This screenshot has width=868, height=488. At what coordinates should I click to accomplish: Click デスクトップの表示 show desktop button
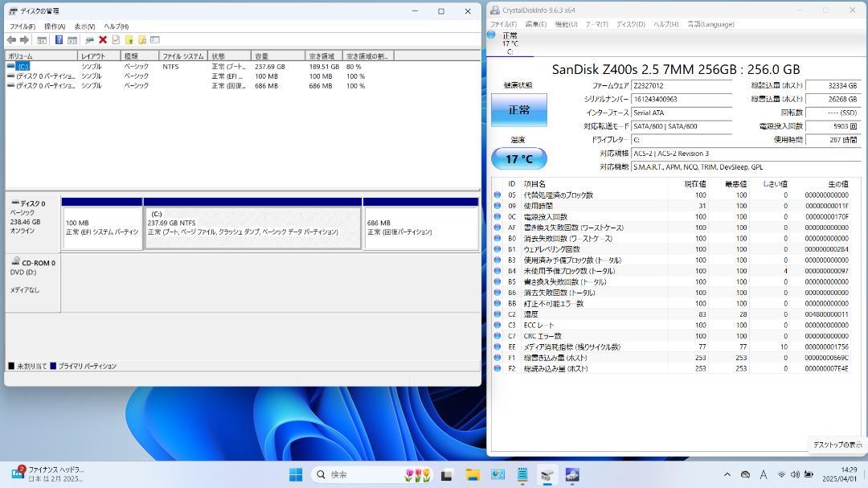point(837,445)
